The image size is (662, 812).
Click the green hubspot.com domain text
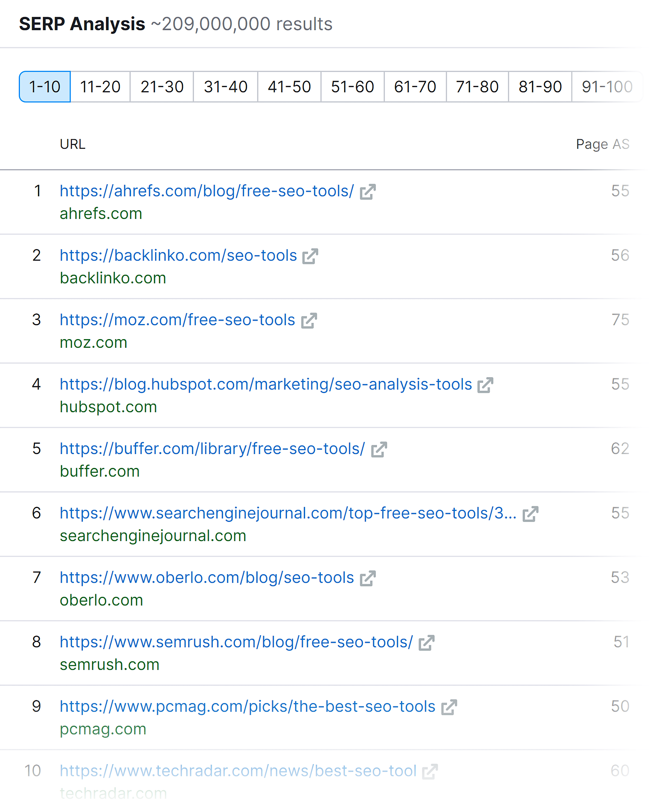point(108,407)
